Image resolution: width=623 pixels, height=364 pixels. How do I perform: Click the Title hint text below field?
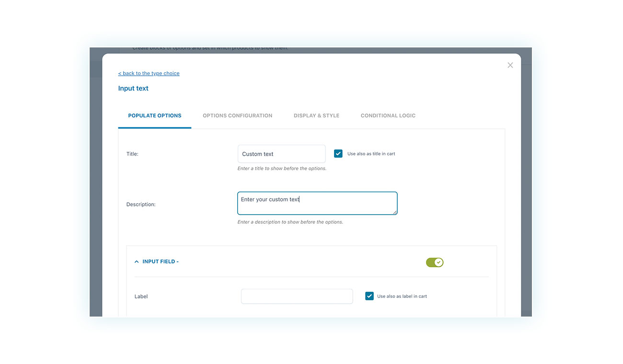[x=282, y=169]
